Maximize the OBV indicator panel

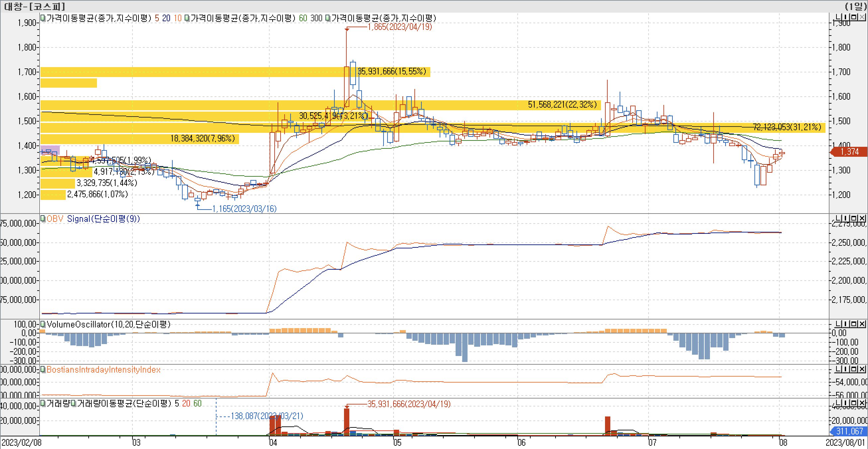[854, 218]
